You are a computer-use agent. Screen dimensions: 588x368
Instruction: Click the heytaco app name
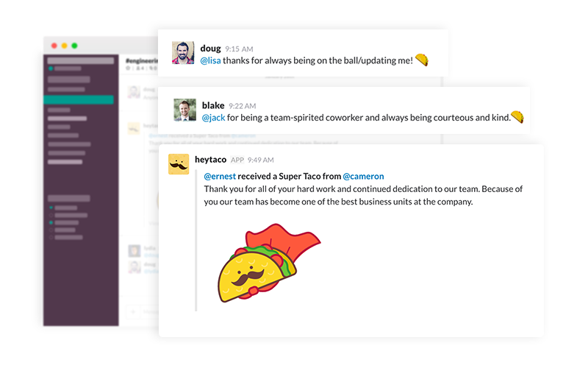tap(210, 160)
